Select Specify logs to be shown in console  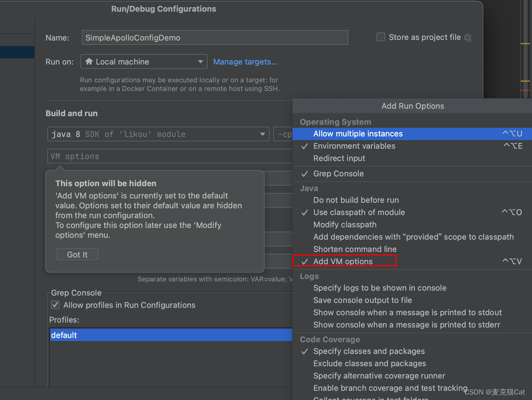412,288
